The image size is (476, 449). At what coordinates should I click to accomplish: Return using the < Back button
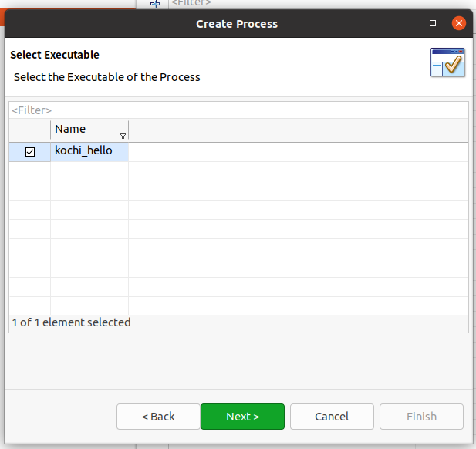click(x=158, y=417)
